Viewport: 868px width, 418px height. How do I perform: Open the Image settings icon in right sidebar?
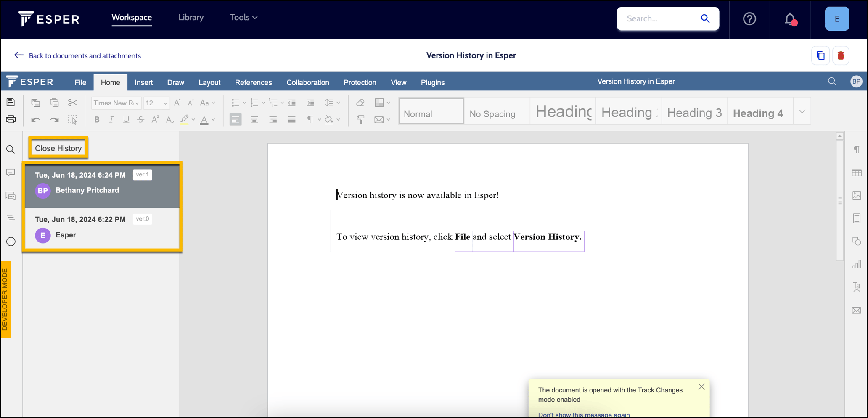coord(857,196)
